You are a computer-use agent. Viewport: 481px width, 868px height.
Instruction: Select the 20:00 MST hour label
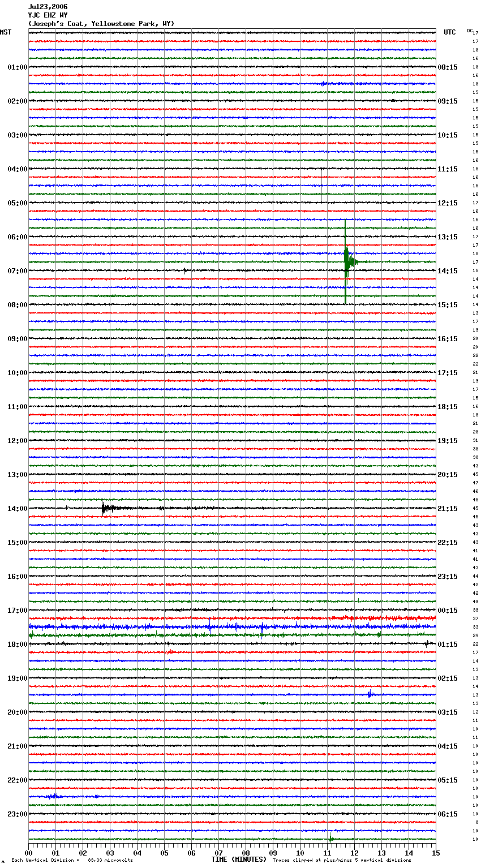point(17,712)
